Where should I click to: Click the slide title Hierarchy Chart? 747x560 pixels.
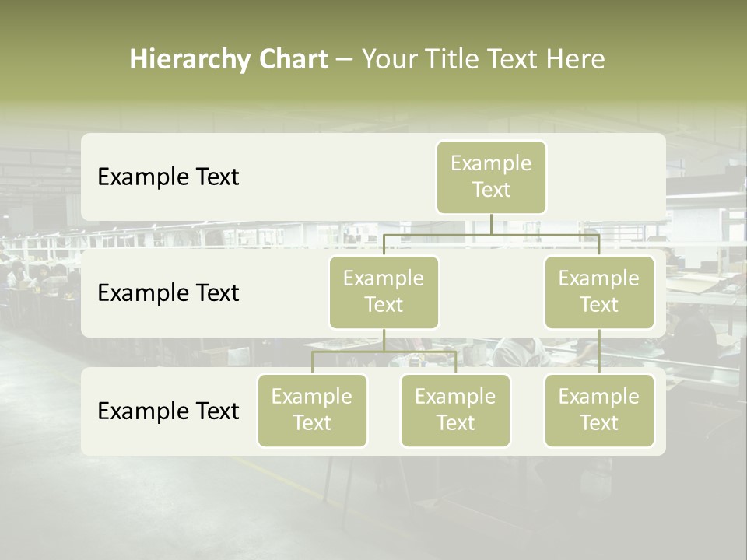[229, 58]
